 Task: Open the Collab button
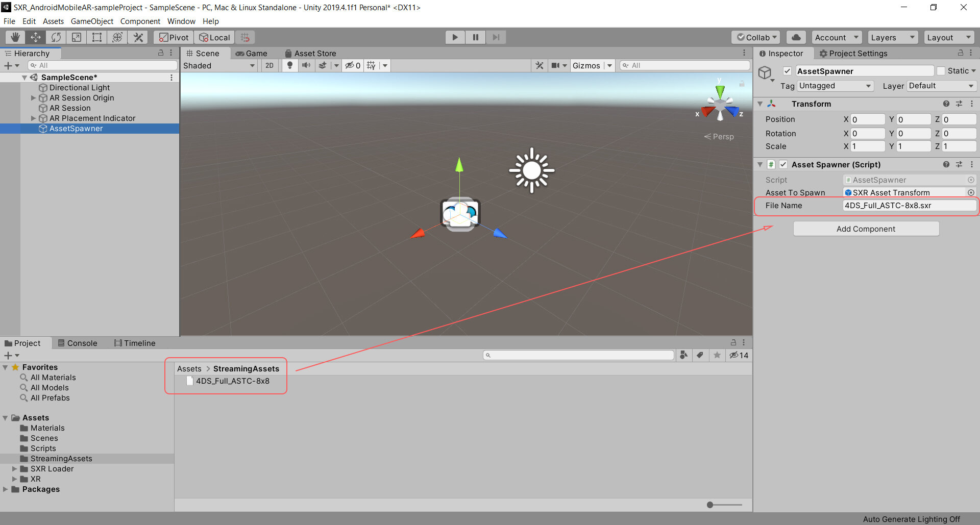756,37
